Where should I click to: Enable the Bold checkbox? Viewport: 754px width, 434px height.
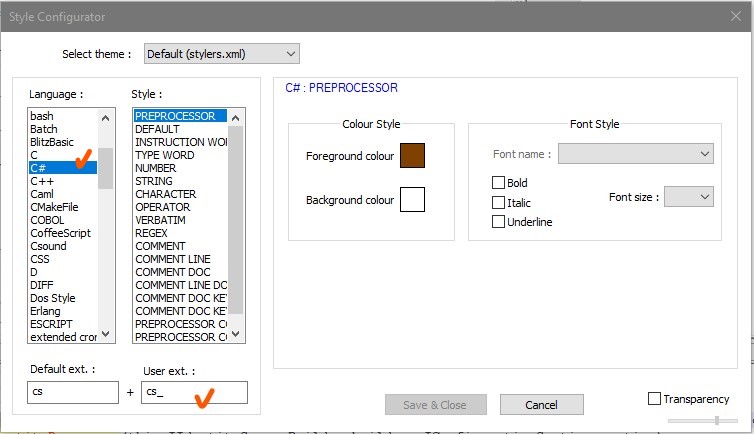[x=499, y=183]
